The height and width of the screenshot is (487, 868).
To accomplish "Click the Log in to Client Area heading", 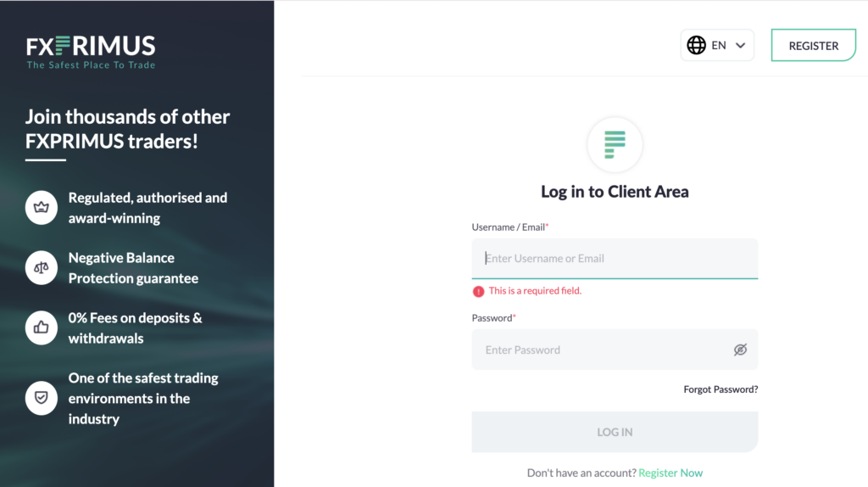I will click(615, 192).
